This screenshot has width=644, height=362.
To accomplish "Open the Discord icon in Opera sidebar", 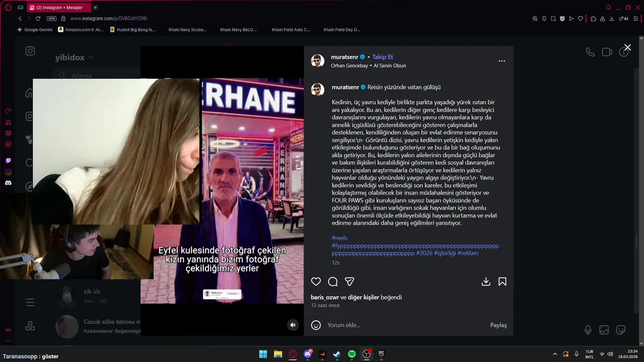I will (8, 183).
